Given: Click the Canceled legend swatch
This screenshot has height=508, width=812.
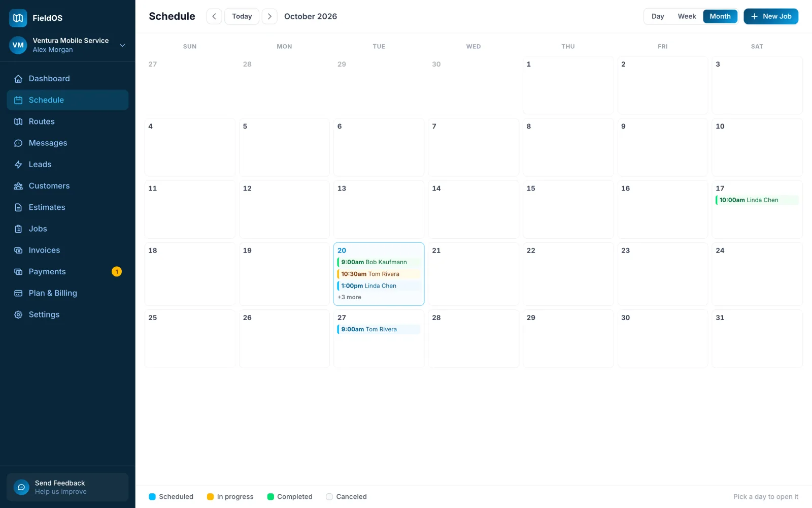Looking at the screenshot, I should [329, 497].
